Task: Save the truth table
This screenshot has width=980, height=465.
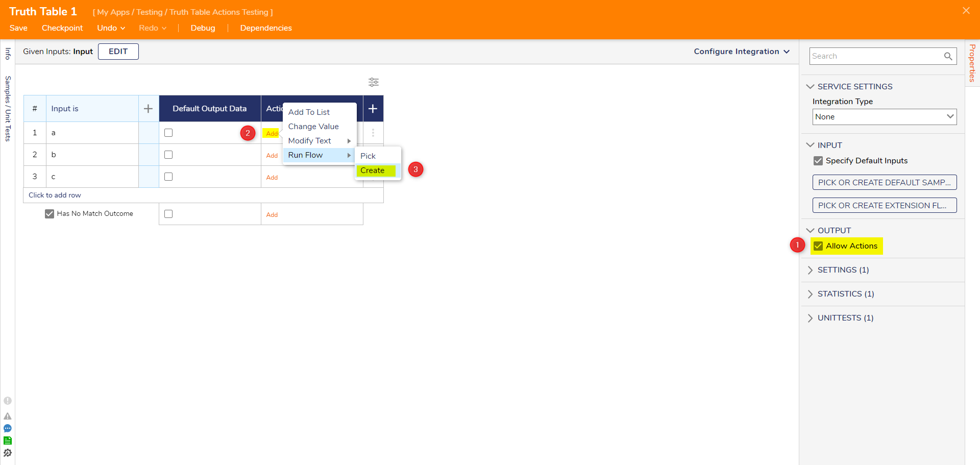Action: point(18,28)
